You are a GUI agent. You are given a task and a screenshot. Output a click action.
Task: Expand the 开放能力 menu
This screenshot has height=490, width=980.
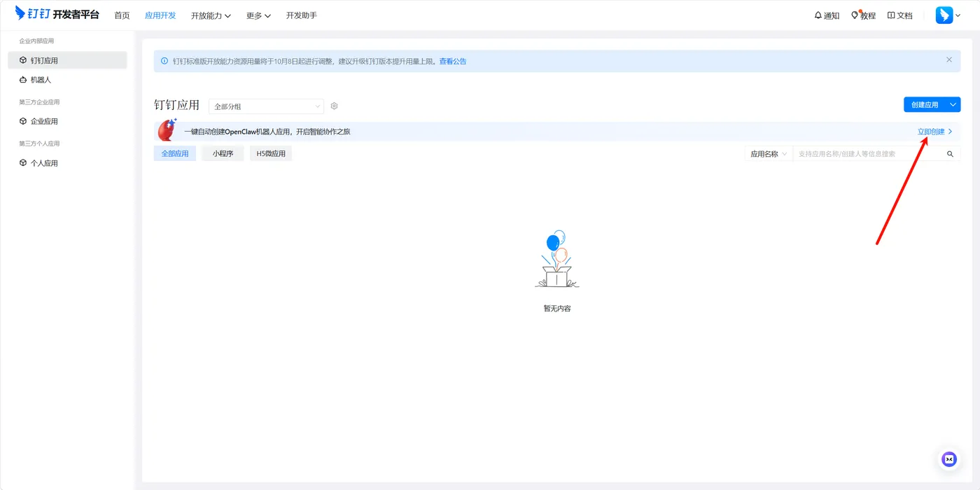(x=211, y=15)
